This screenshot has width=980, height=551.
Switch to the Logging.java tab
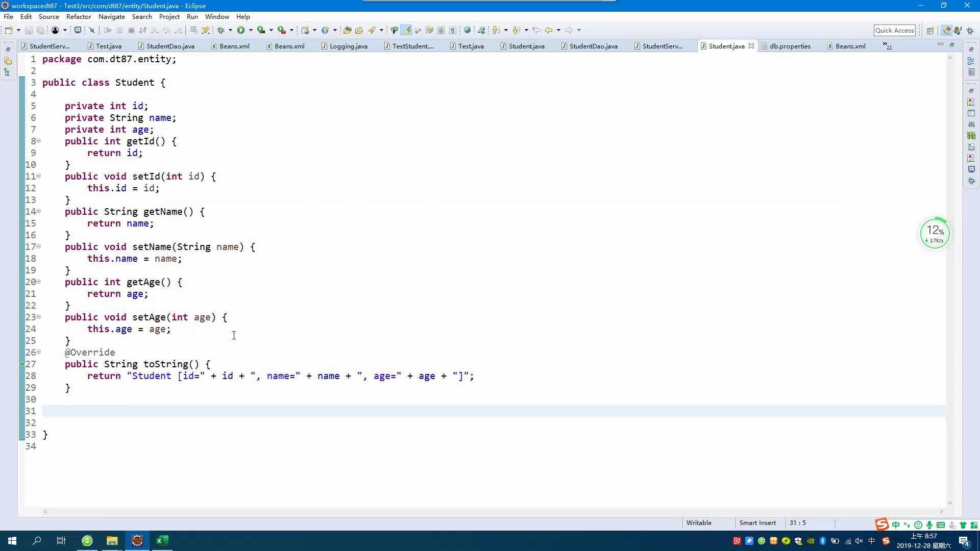click(x=348, y=46)
